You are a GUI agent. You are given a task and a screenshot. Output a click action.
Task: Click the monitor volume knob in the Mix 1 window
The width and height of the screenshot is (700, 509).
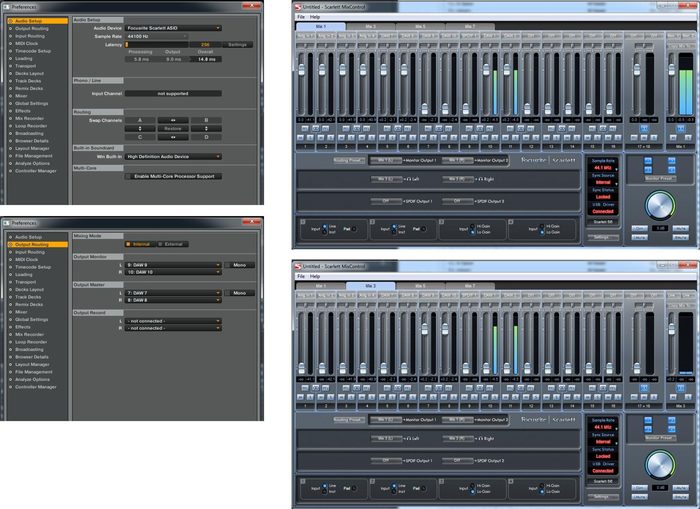[660, 205]
